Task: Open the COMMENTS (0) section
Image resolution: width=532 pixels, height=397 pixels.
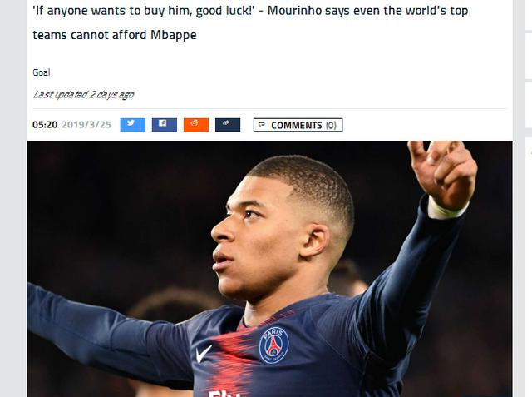Action: click(x=298, y=125)
